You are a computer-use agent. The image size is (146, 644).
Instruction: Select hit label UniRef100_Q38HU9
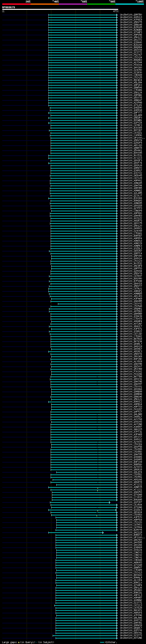[131, 547]
